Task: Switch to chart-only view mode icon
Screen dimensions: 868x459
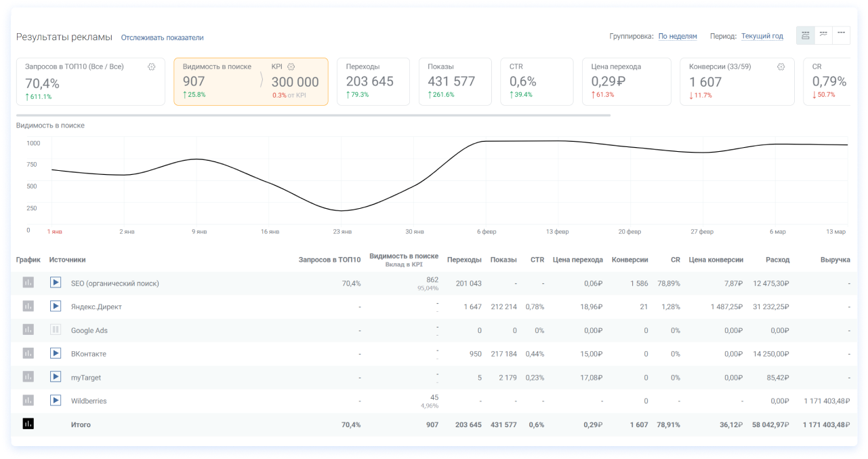Action: click(823, 35)
